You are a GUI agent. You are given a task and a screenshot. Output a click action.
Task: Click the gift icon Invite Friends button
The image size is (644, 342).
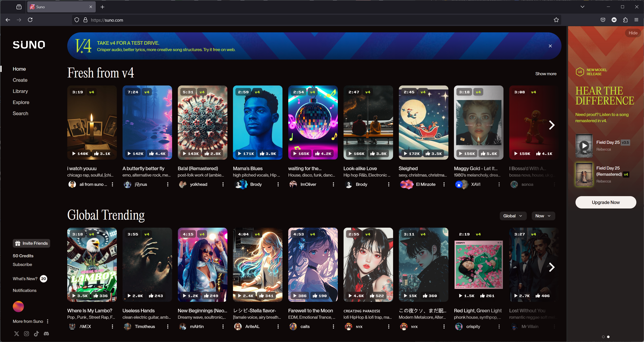(x=31, y=243)
